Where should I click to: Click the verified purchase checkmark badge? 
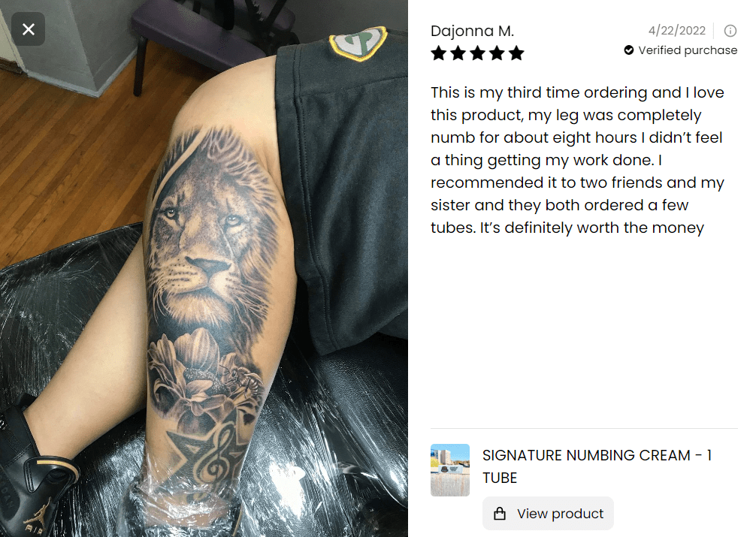(629, 50)
